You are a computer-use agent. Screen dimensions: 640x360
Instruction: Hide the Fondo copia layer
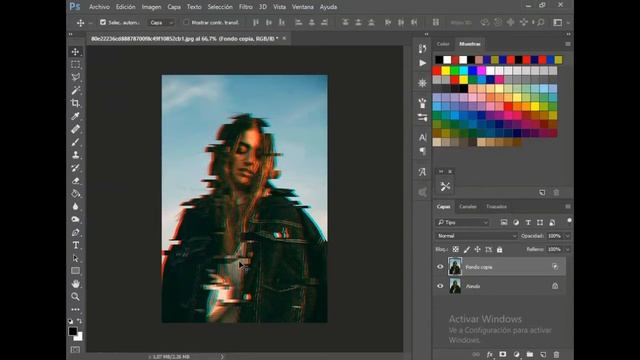coord(440,267)
